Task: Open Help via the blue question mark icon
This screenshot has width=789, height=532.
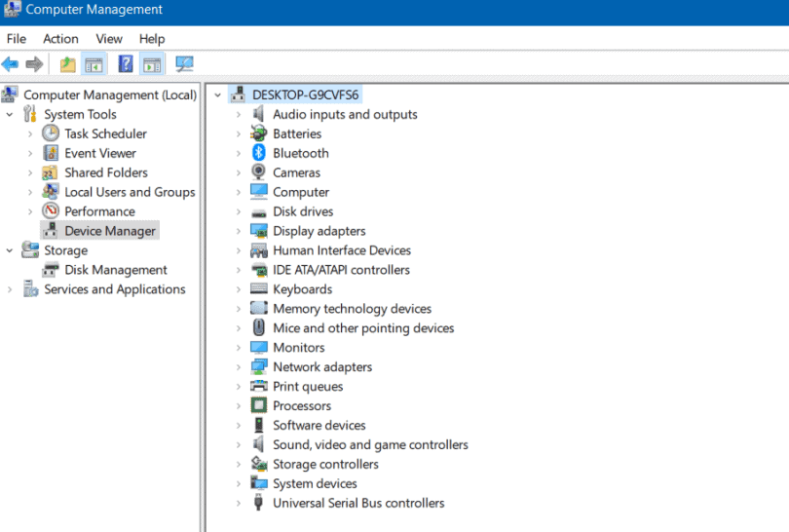Action: 126,64
